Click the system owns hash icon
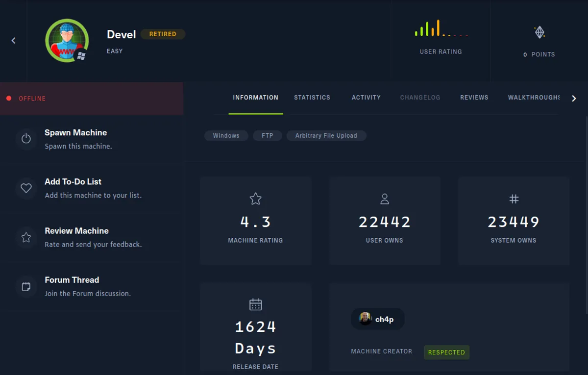Viewport: 588px width, 375px height. click(514, 199)
